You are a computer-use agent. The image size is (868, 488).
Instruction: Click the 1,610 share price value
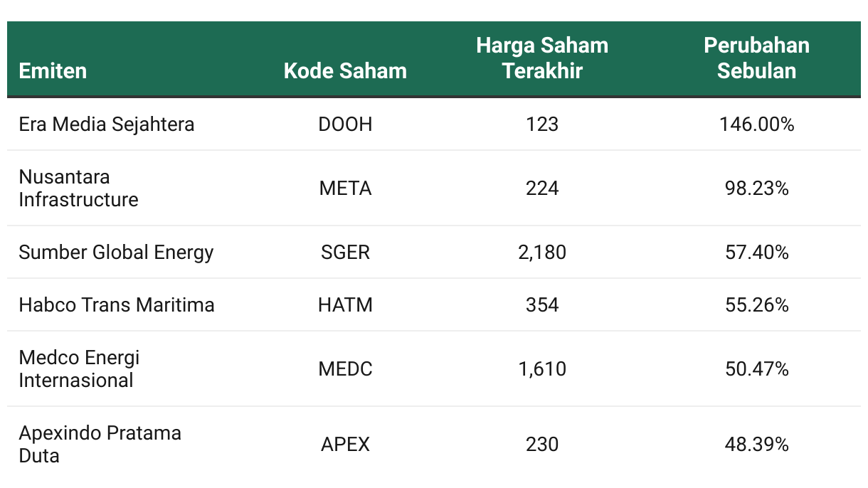(542, 369)
